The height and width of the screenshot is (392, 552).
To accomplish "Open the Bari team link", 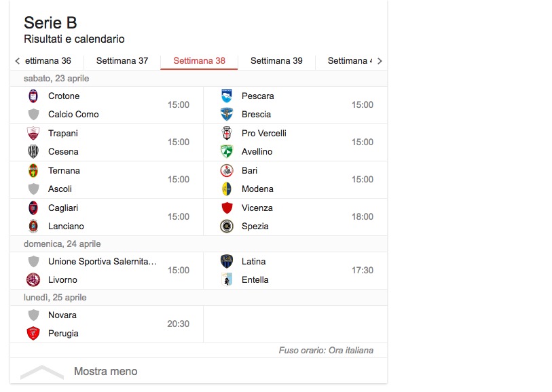I will pos(249,171).
